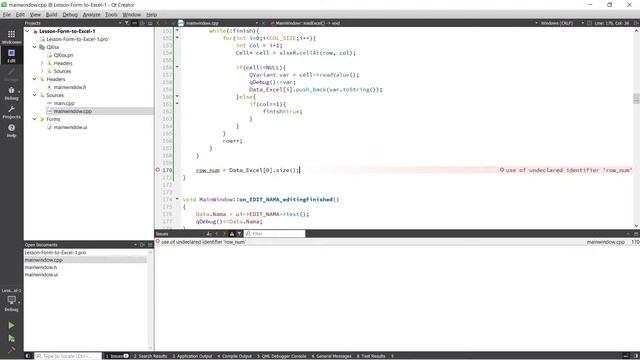Switch to Compile Output tab
The width and height of the screenshot is (640, 360).
coord(235,356)
